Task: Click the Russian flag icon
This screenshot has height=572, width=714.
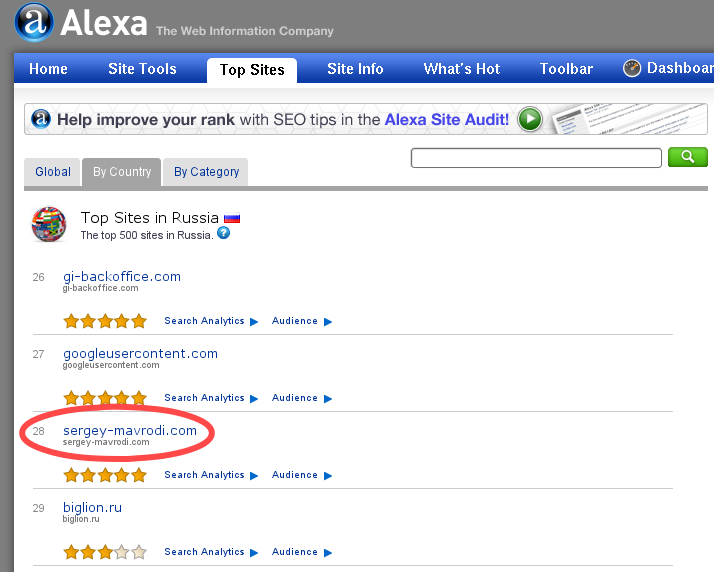Action: (232, 219)
